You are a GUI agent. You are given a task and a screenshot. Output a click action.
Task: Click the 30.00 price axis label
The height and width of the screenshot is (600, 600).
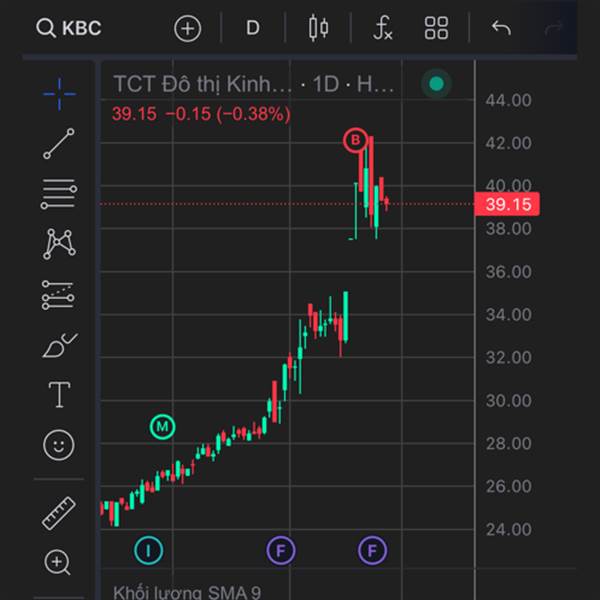point(509,401)
